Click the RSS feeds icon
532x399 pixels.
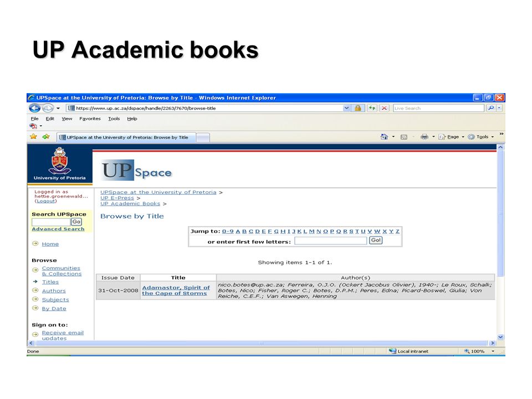tap(404, 137)
